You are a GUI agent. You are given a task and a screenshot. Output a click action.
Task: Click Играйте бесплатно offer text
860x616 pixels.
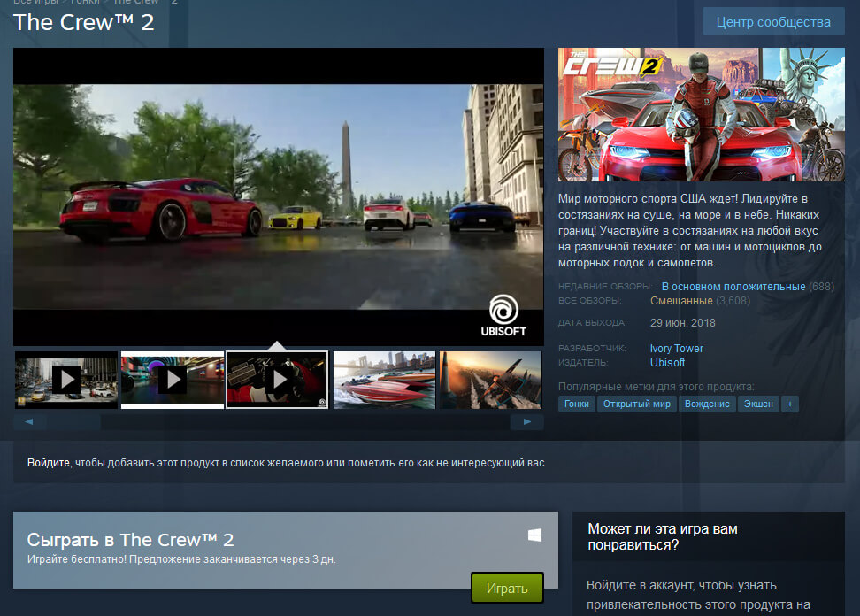[x=181, y=559]
